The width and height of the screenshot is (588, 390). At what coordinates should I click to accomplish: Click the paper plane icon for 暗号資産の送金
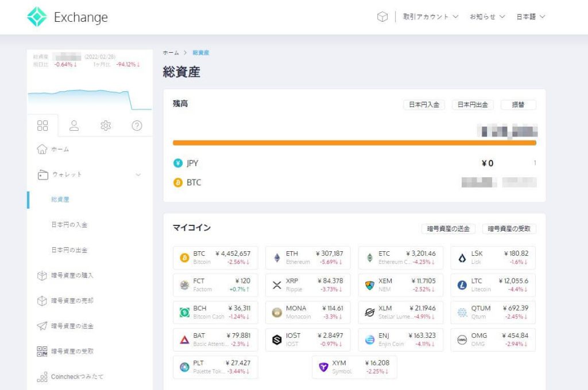pos(42,326)
